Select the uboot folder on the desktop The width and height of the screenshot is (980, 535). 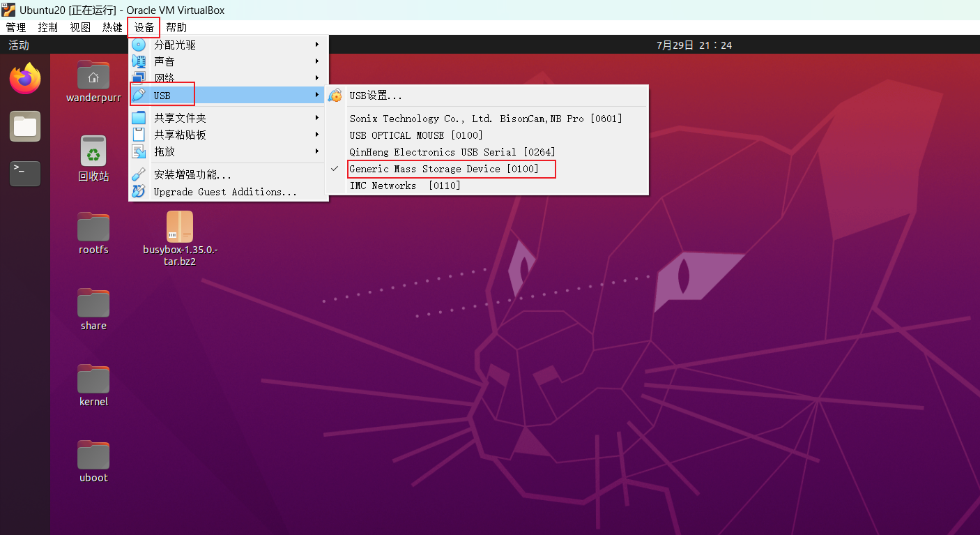tap(93, 462)
